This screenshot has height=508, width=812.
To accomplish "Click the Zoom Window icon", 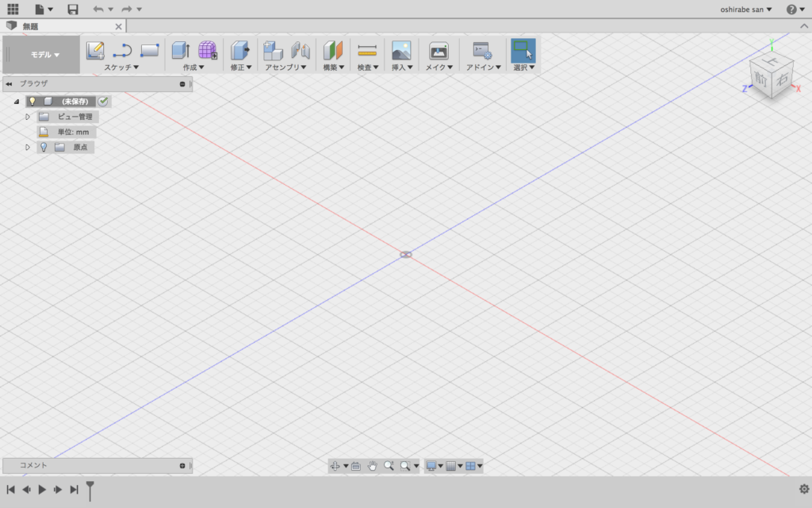I will 405,466.
